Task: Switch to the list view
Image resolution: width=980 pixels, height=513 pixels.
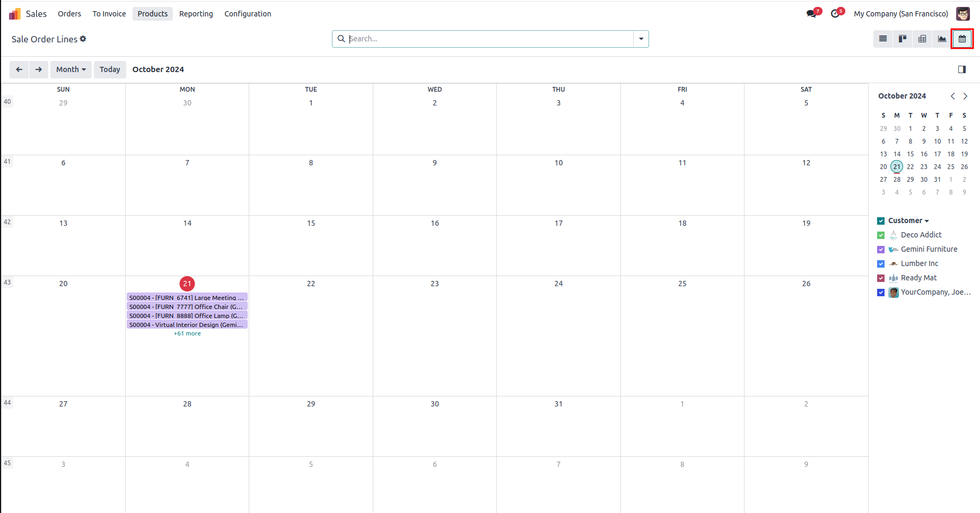Action: click(x=883, y=39)
